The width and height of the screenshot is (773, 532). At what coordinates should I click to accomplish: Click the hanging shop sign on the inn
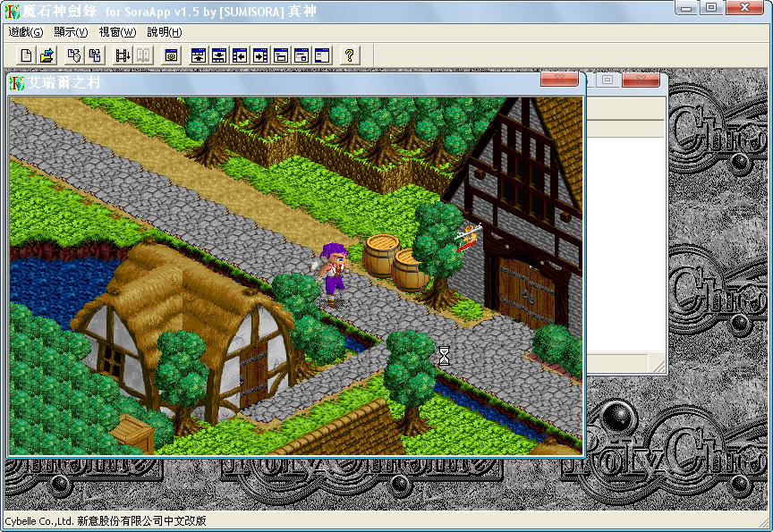pos(467,238)
